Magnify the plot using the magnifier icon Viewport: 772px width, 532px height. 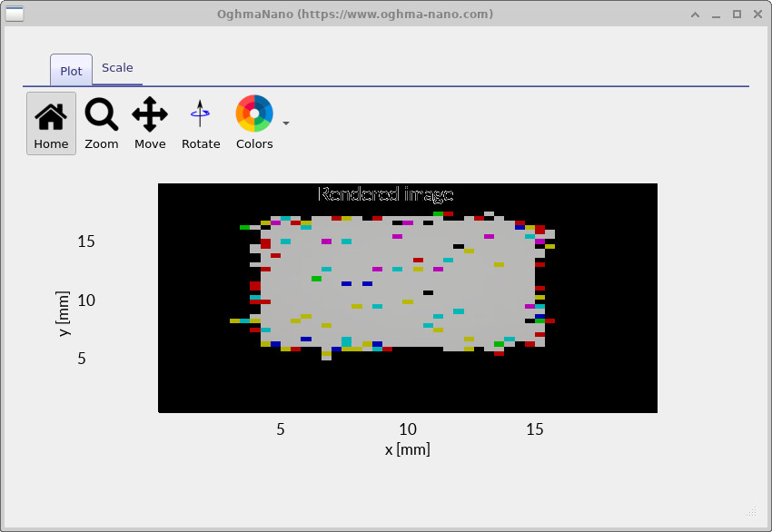(101, 115)
